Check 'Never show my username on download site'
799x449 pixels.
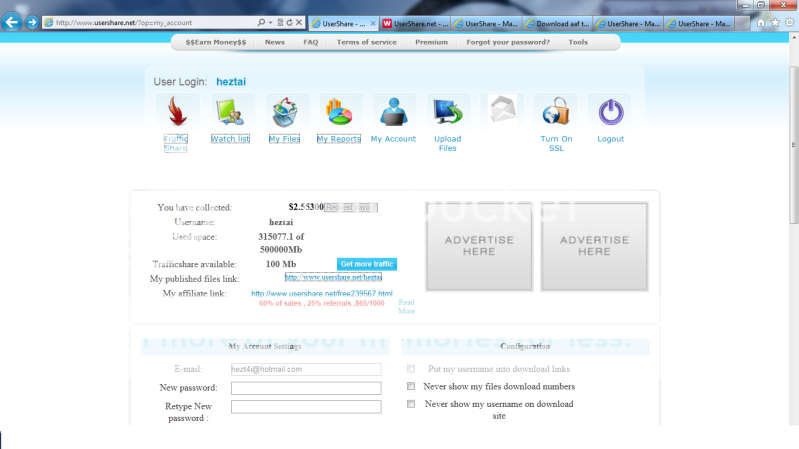(x=411, y=404)
